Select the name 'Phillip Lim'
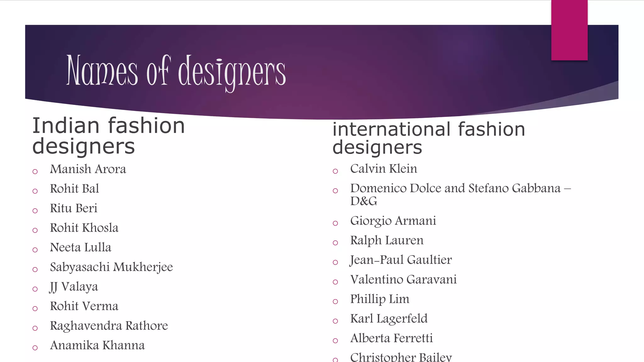 (x=380, y=299)
